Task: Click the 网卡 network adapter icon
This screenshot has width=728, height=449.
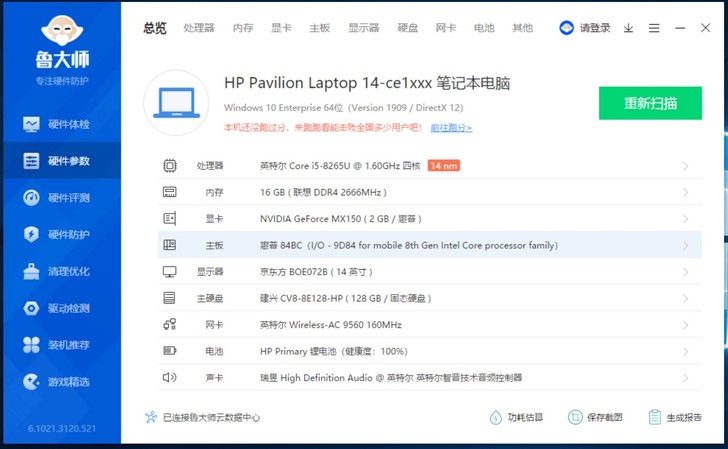Action: click(169, 324)
